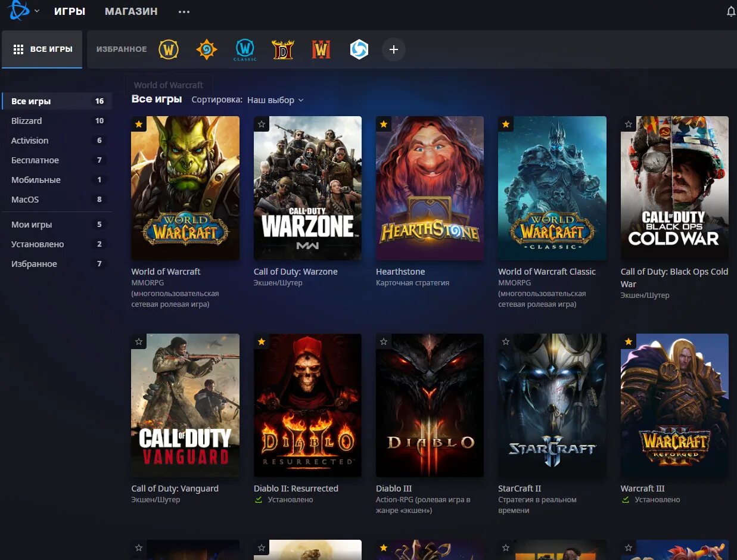This screenshot has width=737, height=560.
Task: Favorite Diablo III star
Action: pos(384,341)
